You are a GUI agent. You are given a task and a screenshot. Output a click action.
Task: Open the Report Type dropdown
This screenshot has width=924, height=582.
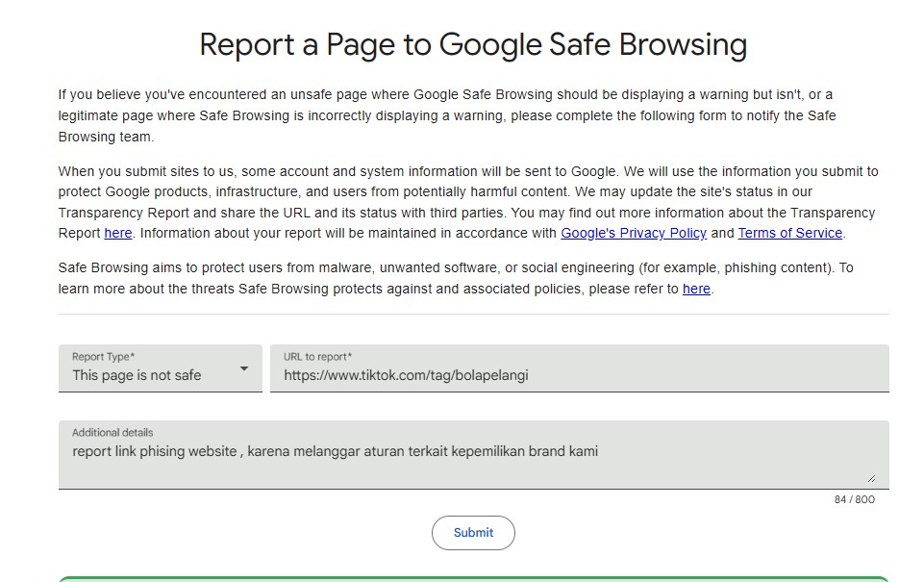click(x=161, y=368)
